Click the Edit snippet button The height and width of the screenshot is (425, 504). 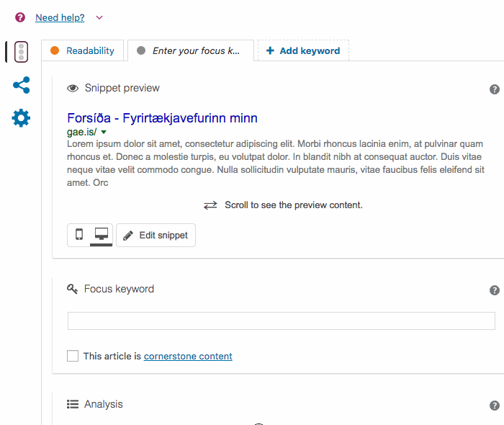[x=156, y=235]
